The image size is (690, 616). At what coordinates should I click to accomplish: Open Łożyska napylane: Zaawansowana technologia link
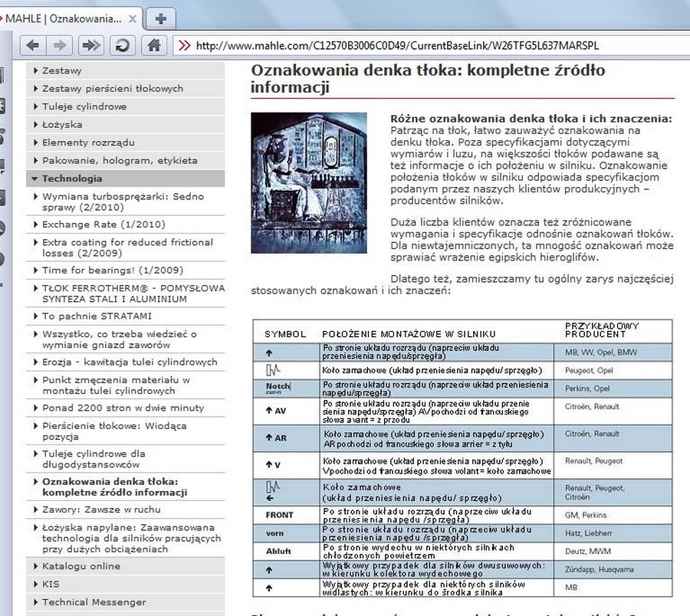click(x=132, y=538)
